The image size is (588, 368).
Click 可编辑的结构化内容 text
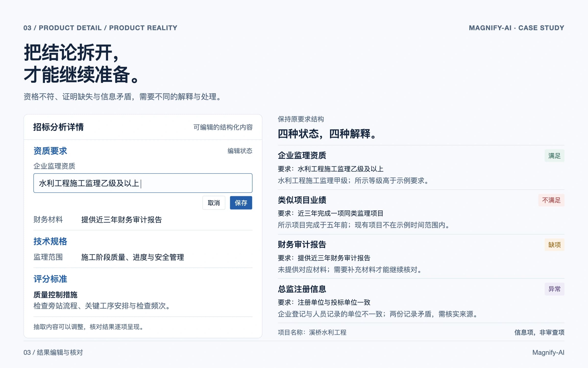pyautogui.click(x=223, y=127)
